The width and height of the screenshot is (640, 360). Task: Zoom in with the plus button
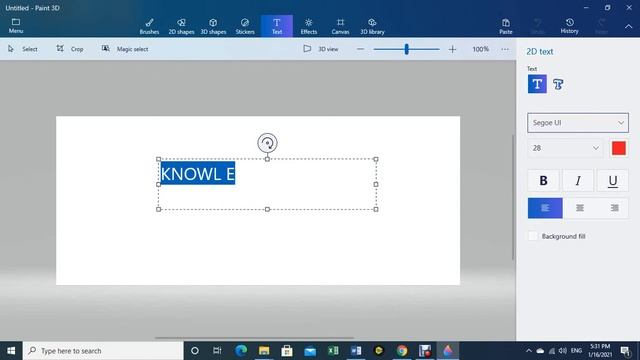pyautogui.click(x=452, y=49)
